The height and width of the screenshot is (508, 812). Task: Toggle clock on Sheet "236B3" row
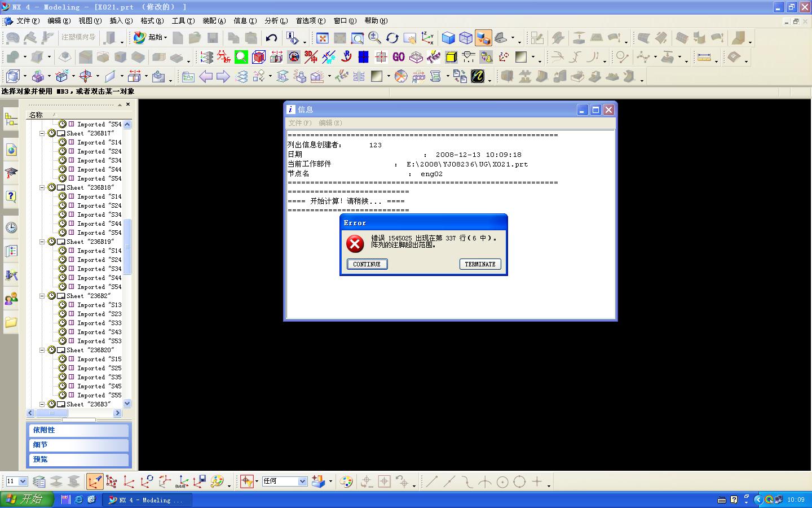[x=51, y=404]
